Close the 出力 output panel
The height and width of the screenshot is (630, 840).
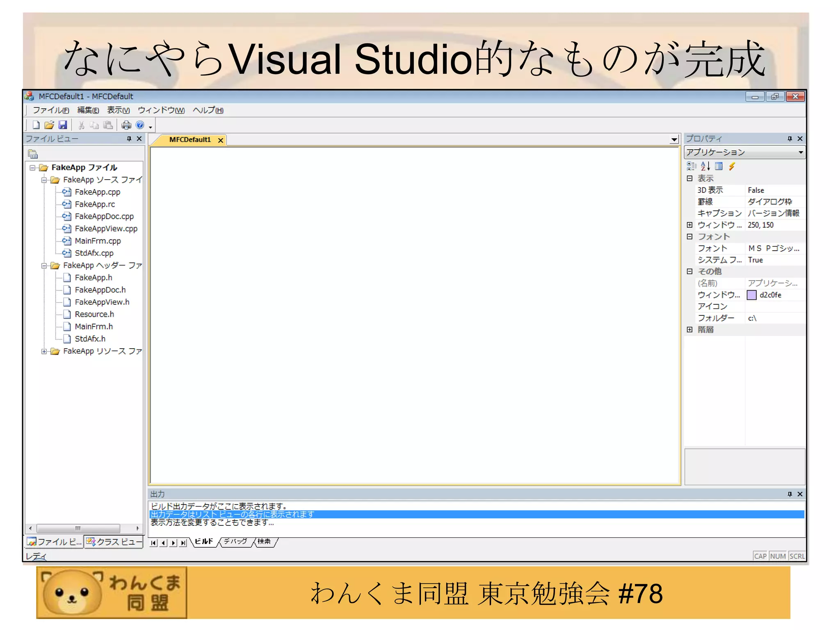pos(800,494)
